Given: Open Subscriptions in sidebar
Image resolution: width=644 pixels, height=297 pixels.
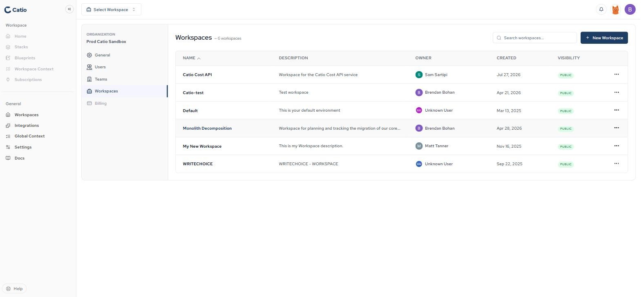Looking at the screenshot, I should 28,80.
